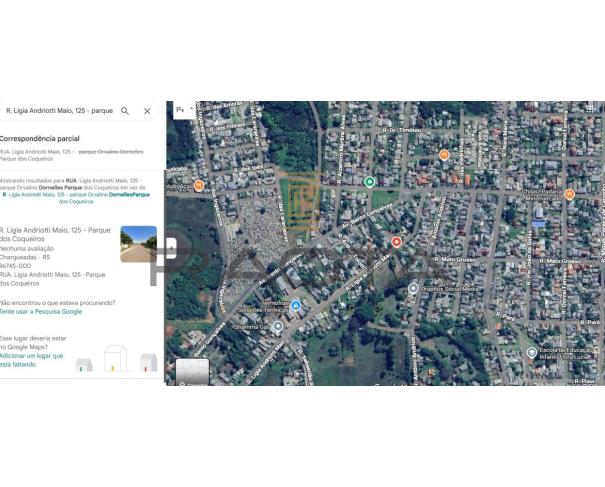Click orange restaurant pin below R. Dr. Timóteo
605x487 pixels.
click(x=444, y=154)
